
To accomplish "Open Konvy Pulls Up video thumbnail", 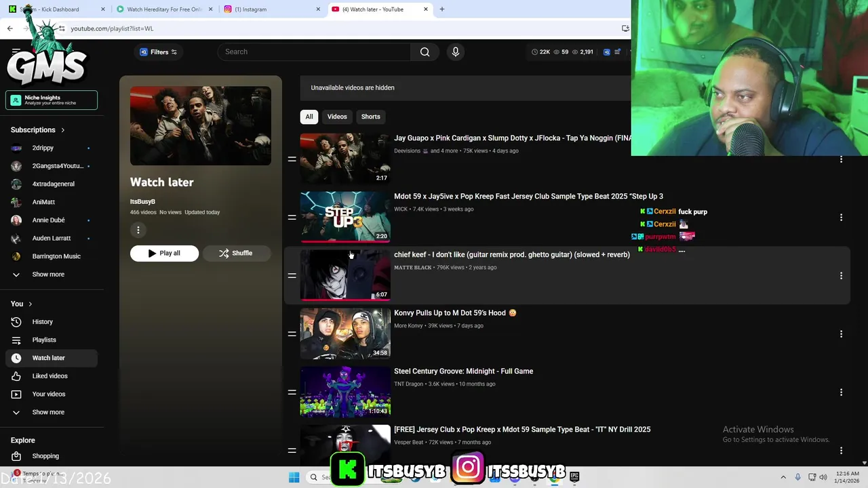I will 345,333.
